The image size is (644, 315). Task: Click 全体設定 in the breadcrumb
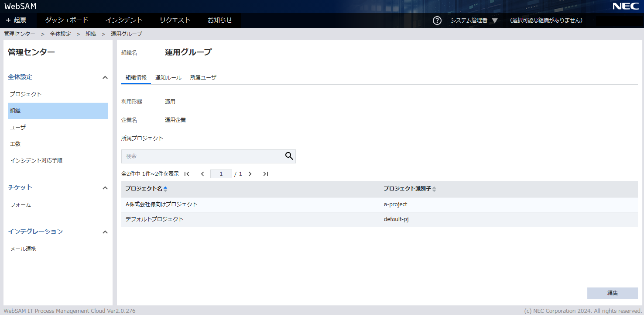60,34
